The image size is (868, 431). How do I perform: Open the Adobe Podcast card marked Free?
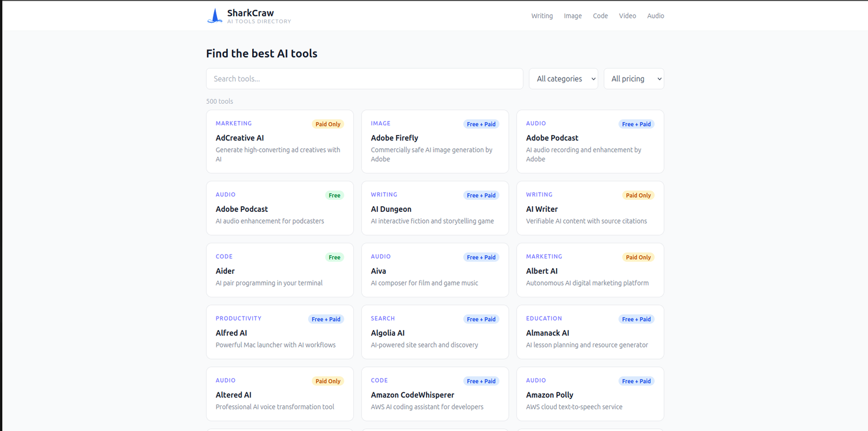280,208
